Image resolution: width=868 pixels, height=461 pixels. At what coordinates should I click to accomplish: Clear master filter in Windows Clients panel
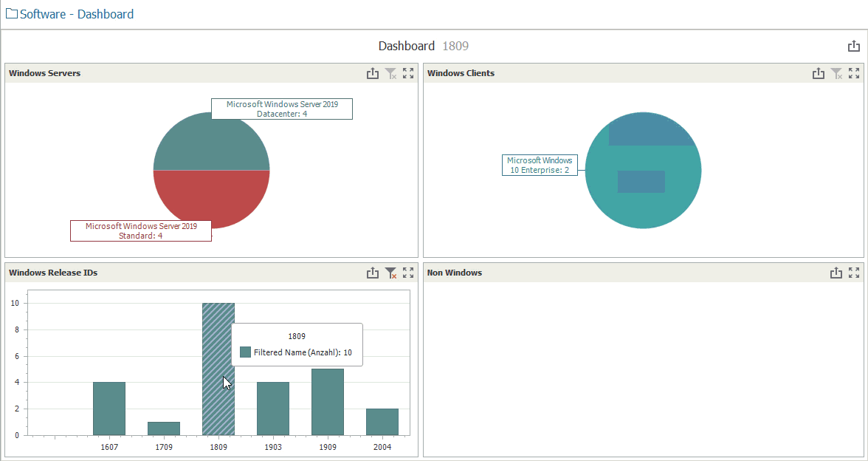click(x=836, y=73)
